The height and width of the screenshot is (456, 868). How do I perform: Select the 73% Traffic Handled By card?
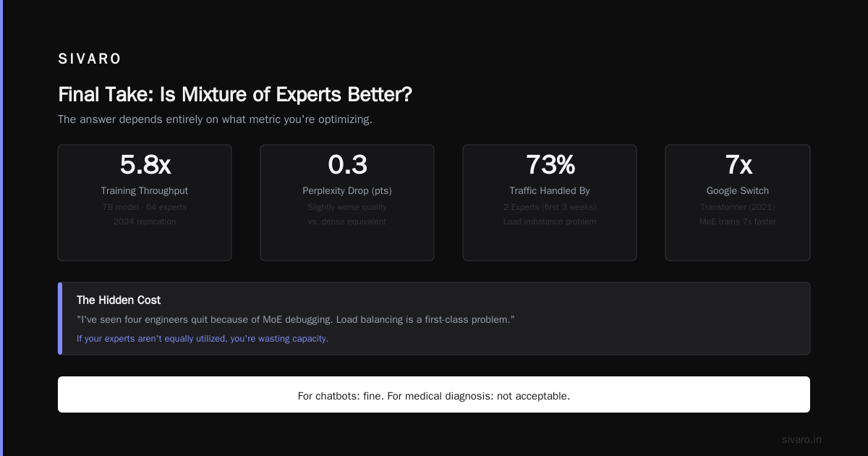coord(550,203)
